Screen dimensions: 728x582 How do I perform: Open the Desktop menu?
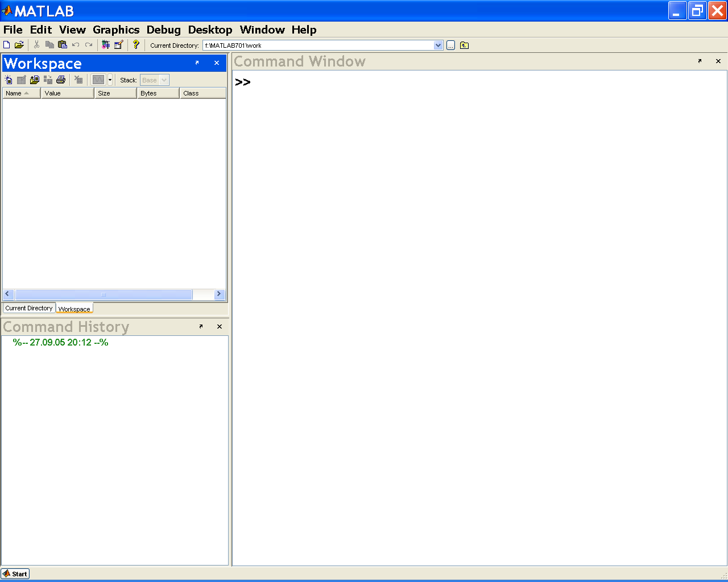[210, 30]
